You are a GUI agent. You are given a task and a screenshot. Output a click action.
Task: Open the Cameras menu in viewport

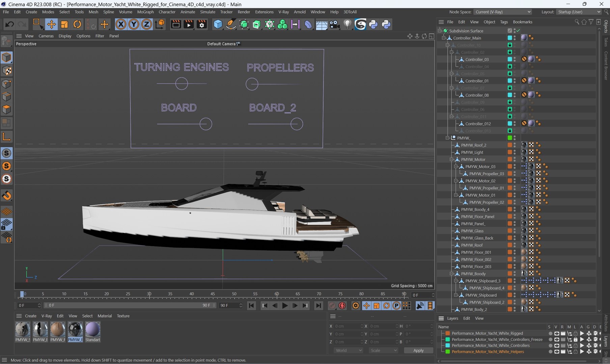46,36
